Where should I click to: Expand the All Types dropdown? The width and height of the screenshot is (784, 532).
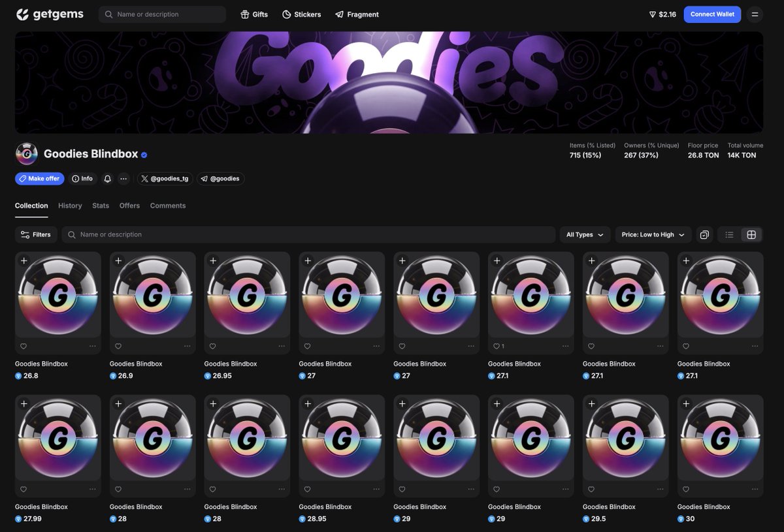coord(585,234)
